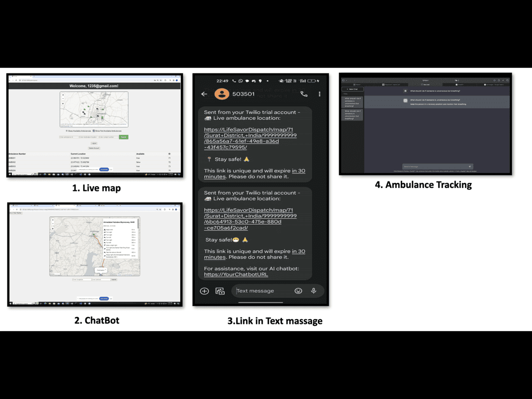
Task: Select the New chat browser tab in chatbot window
Action: (426, 85)
